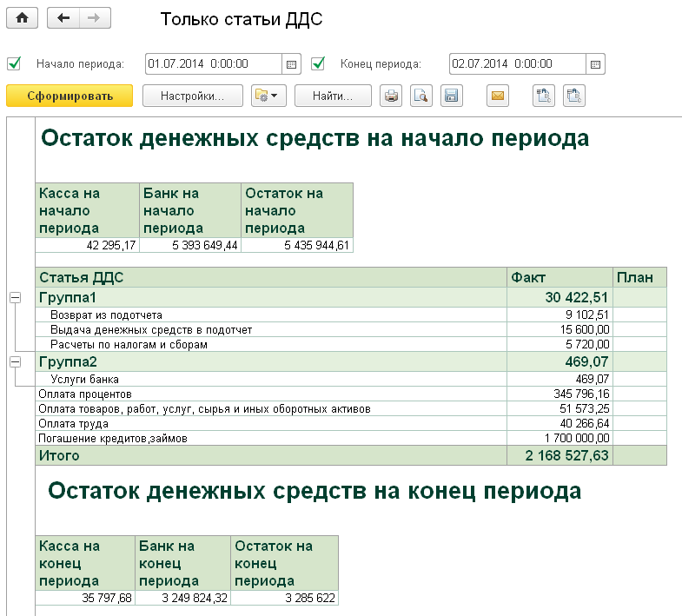
Task: Click the Найти... button
Action: tap(333, 96)
